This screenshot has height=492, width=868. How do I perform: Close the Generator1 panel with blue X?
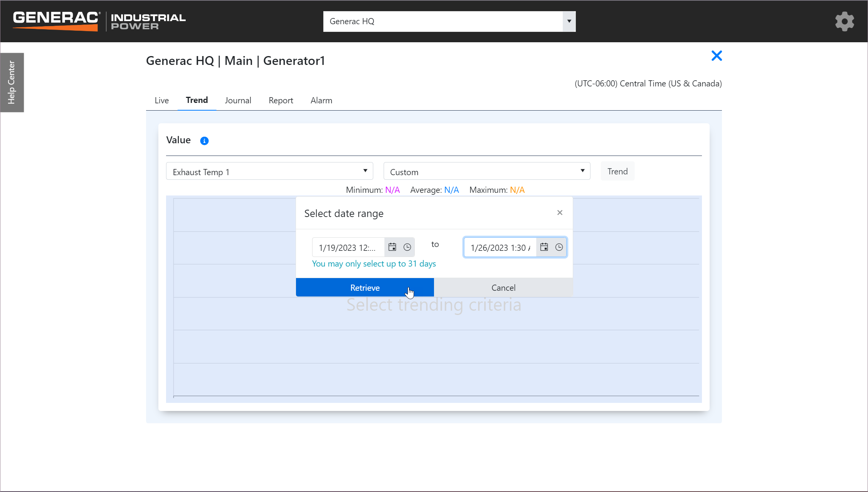tap(717, 56)
